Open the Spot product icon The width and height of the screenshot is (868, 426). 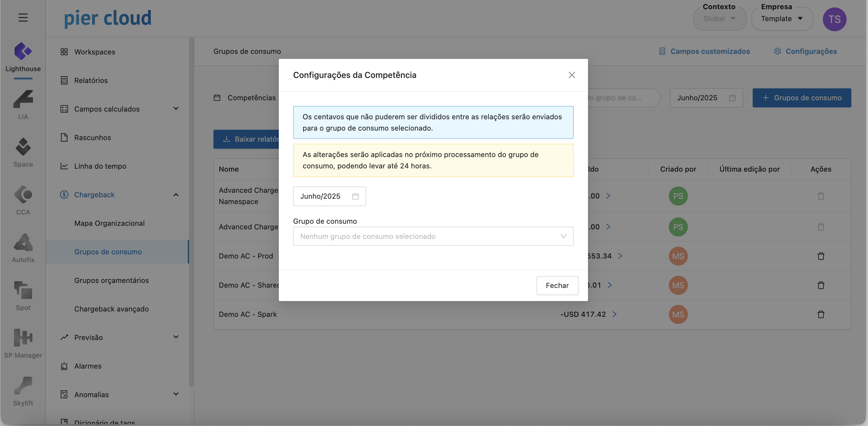(23, 290)
